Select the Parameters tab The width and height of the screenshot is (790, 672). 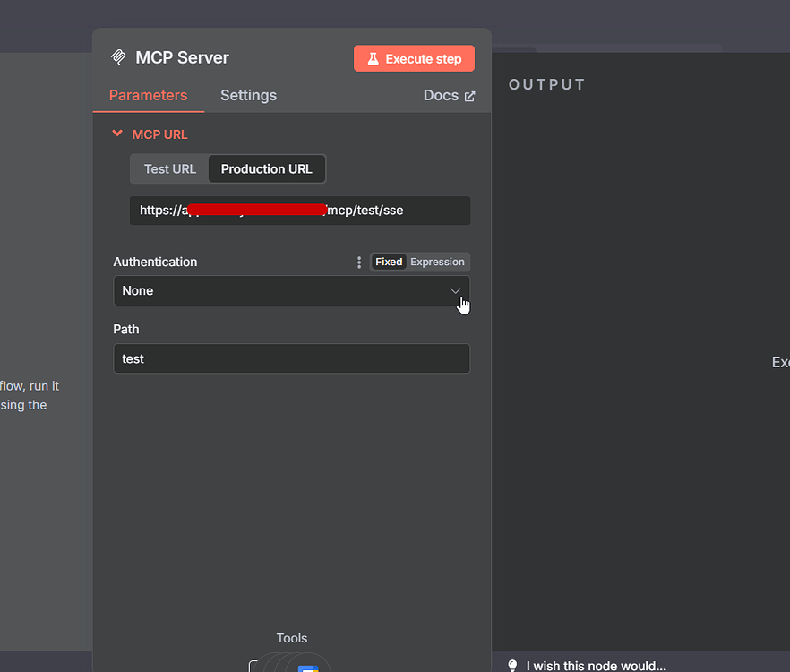(x=149, y=95)
